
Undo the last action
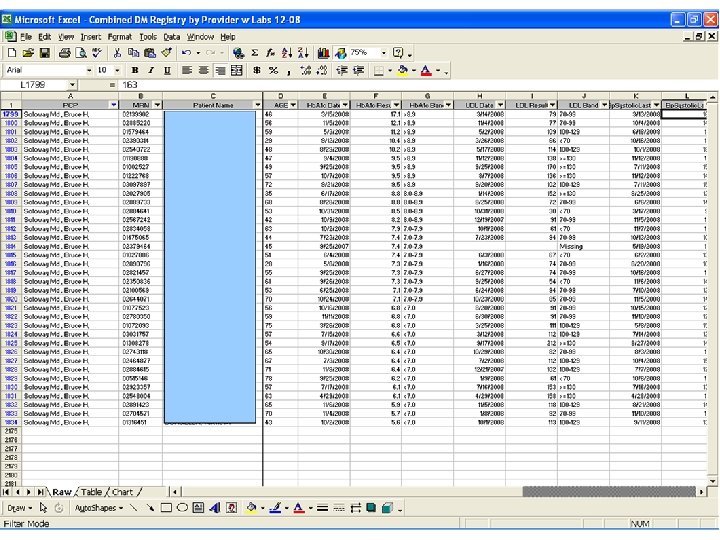(186, 53)
